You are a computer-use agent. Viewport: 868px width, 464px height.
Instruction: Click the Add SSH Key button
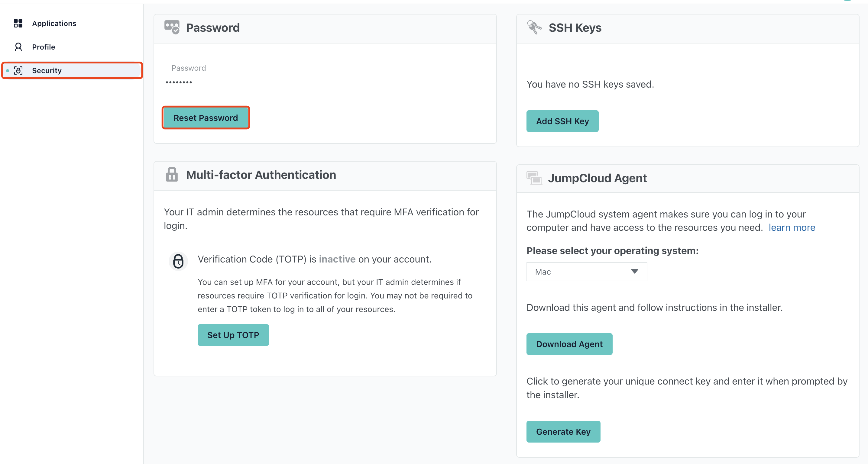pyautogui.click(x=562, y=121)
